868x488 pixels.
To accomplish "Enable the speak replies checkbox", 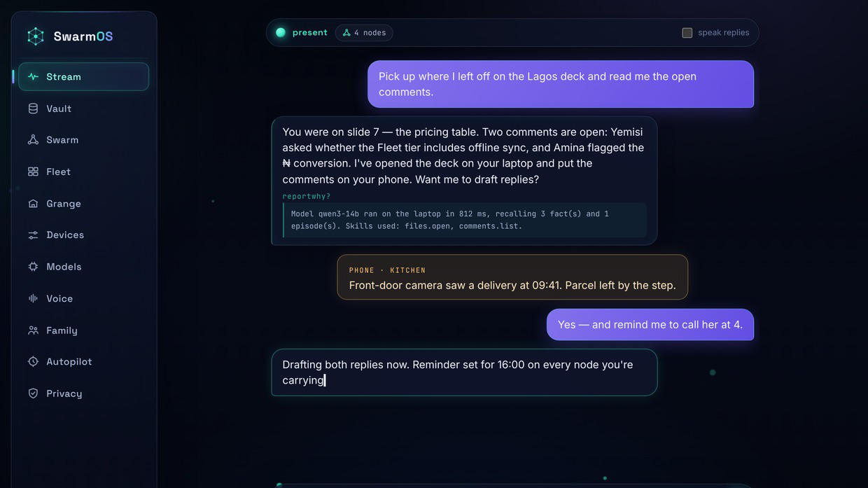I will tap(687, 33).
